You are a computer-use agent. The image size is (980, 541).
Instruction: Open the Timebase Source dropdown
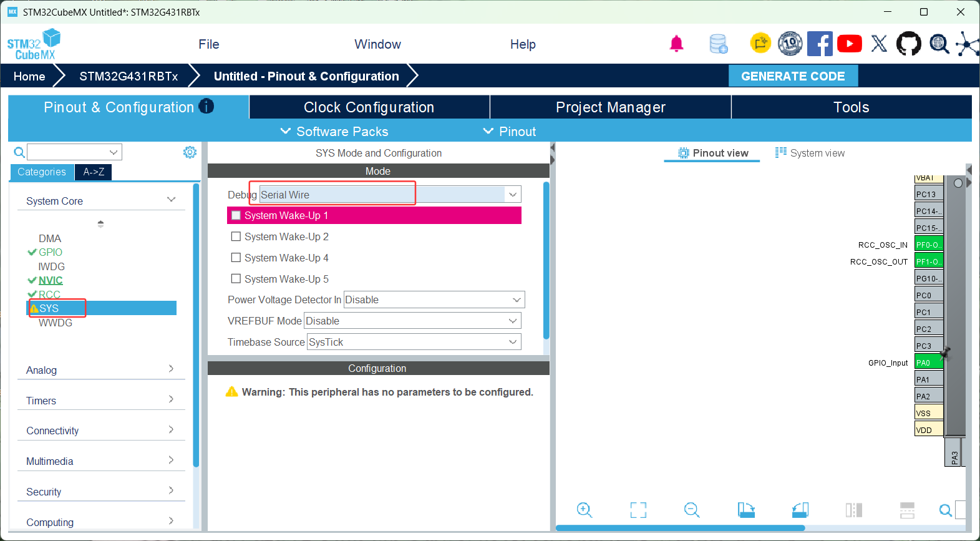(414, 342)
